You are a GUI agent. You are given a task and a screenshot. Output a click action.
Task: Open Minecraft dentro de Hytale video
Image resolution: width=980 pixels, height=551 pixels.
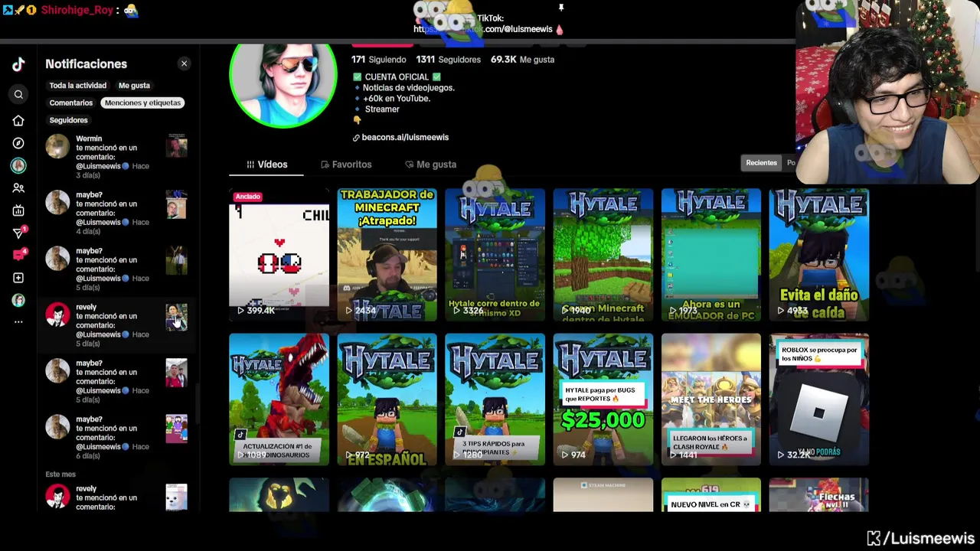click(603, 254)
